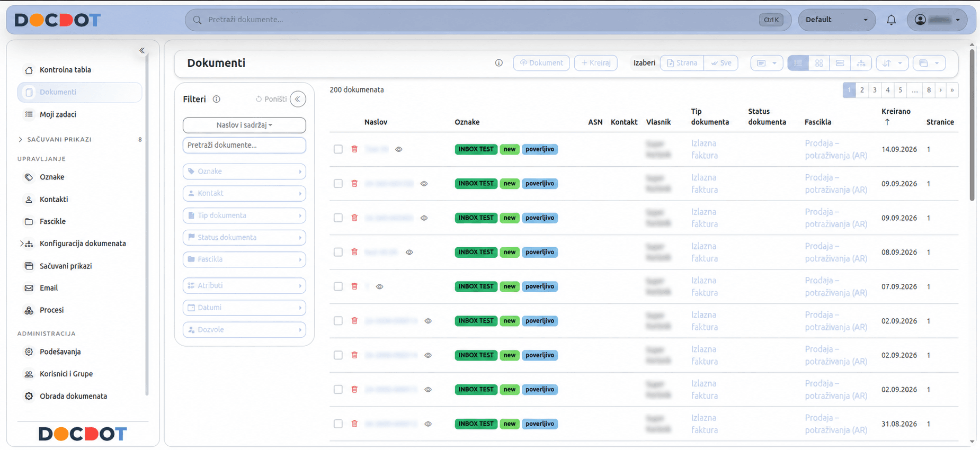Open Fascikle in the sidebar
Viewport: 980px width, 450px height.
[52, 222]
